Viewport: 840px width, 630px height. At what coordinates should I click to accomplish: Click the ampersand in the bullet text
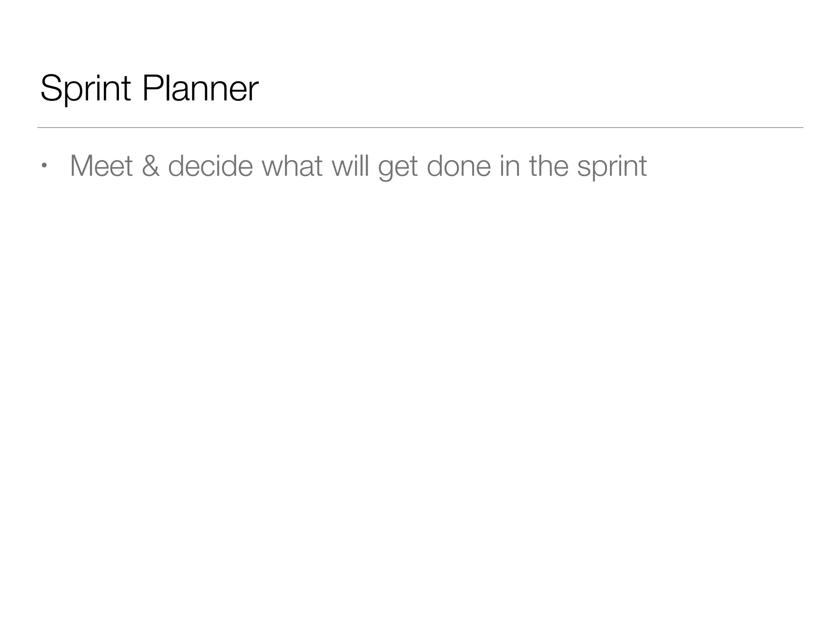point(151,166)
